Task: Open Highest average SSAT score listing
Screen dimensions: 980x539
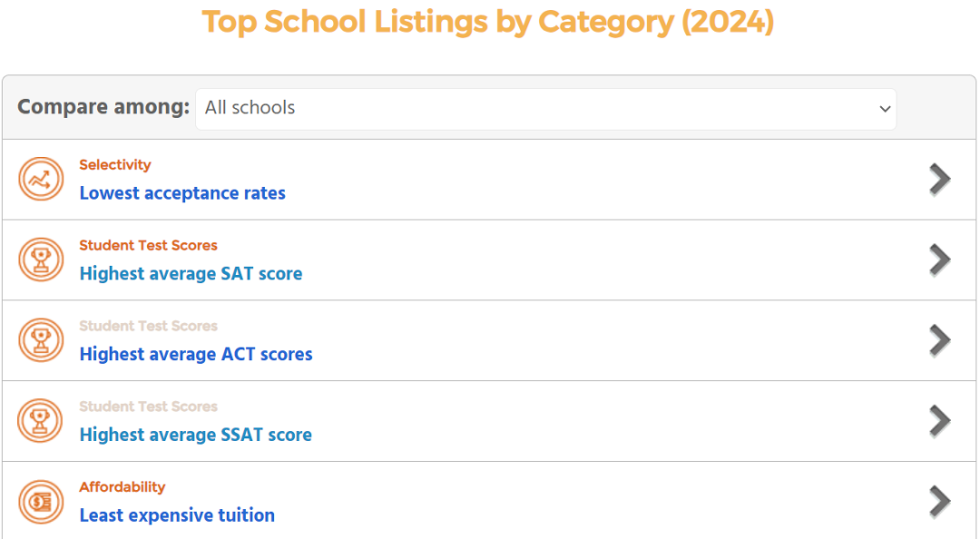Action: tap(195, 436)
